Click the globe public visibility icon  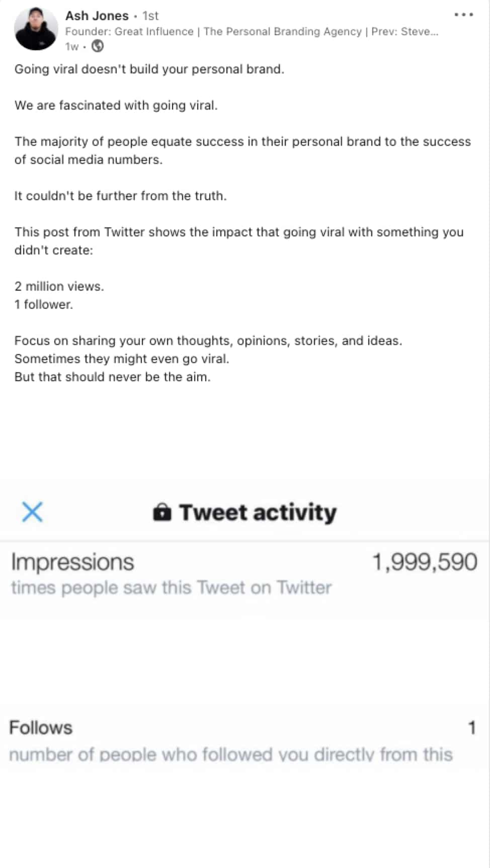[x=98, y=46]
